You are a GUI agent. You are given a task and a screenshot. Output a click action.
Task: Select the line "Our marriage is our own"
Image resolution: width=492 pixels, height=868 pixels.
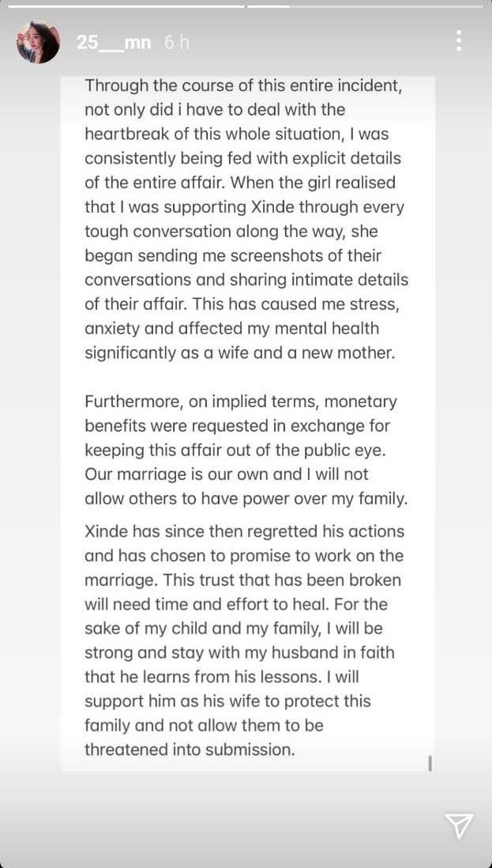pyautogui.click(x=227, y=475)
